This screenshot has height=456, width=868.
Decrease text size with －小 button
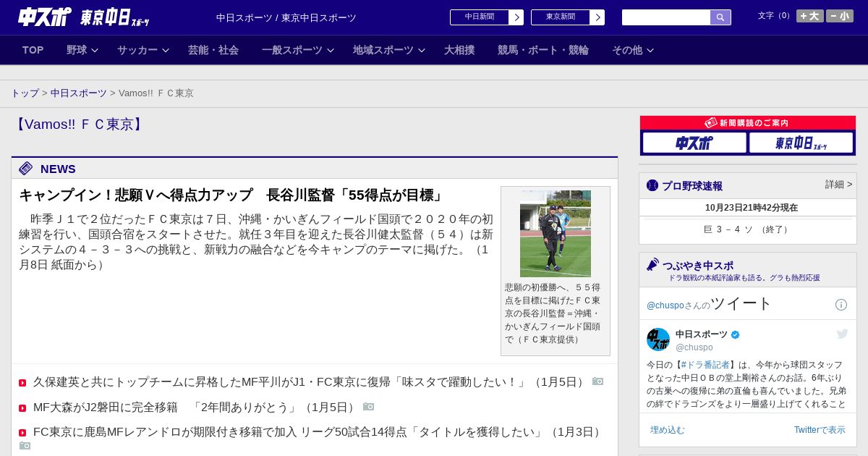pos(840,16)
